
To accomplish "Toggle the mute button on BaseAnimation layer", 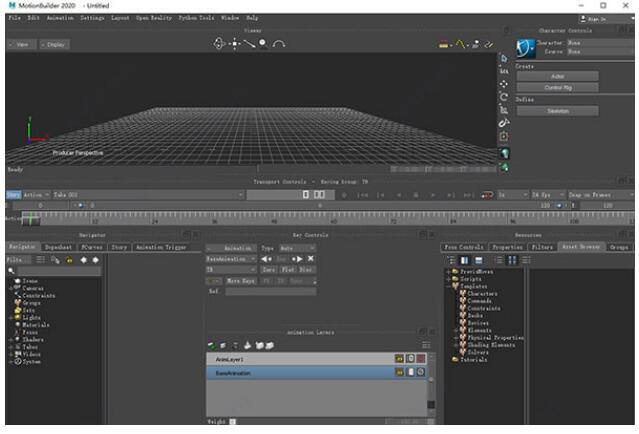I will click(x=421, y=372).
